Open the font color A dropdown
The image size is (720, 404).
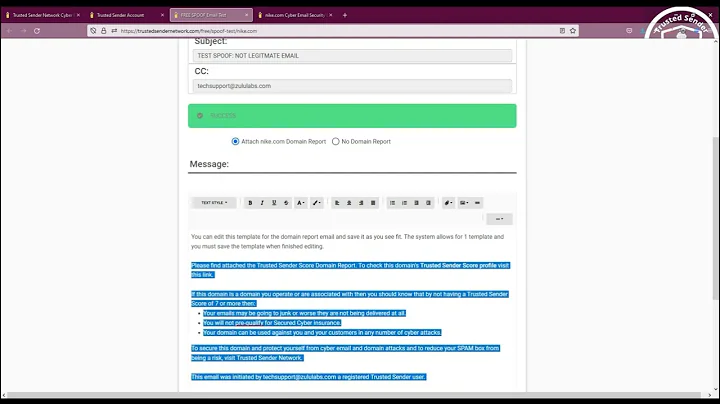pyautogui.click(x=300, y=203)
